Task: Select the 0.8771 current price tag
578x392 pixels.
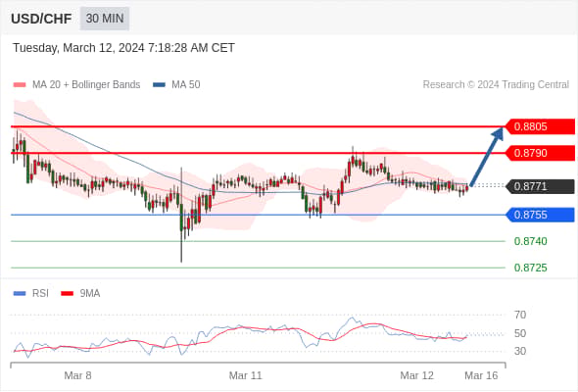Action: click(x=540, y=186)
